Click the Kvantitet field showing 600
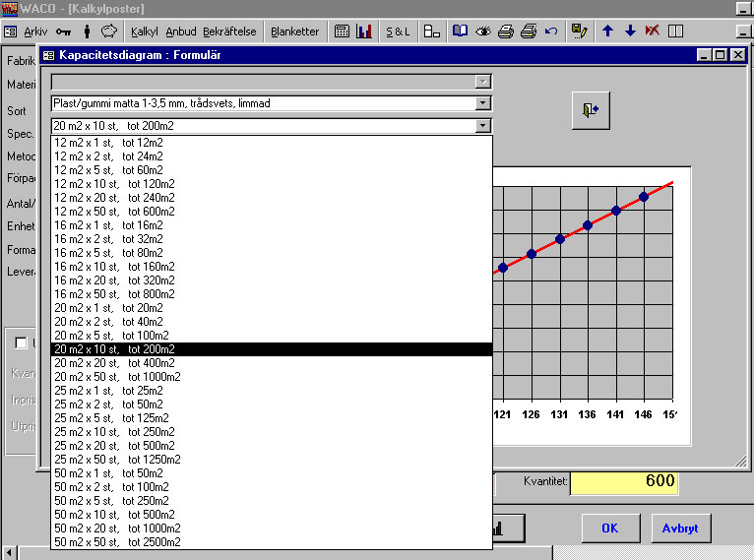This screenshot has width=754, height=560. click(624, 482)
